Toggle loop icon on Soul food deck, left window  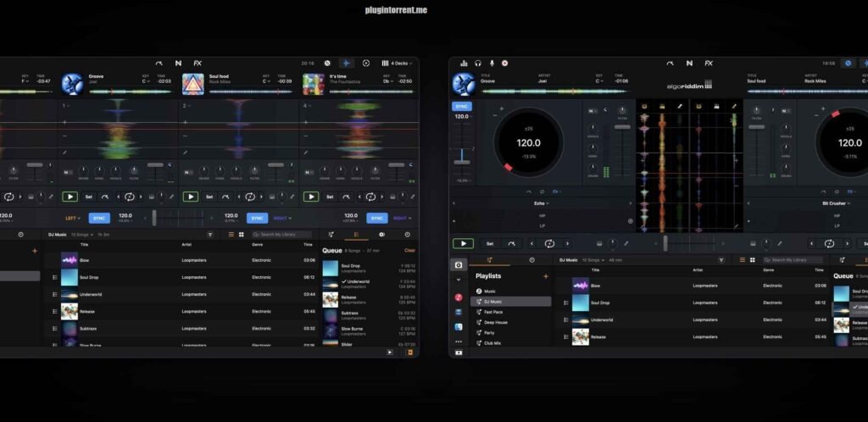(x=250, y=197)
